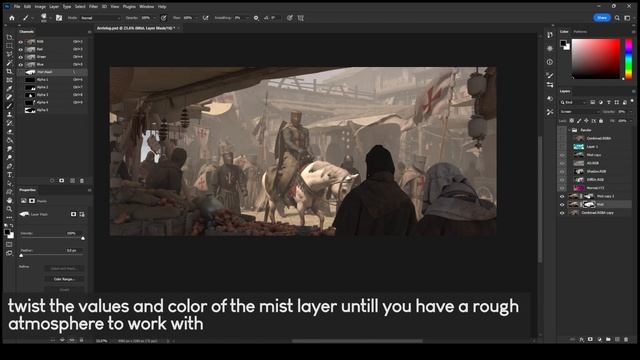Toggle visibility of the Red channel
The height and width of the screenshot is (360, 640).
(21, 49)
